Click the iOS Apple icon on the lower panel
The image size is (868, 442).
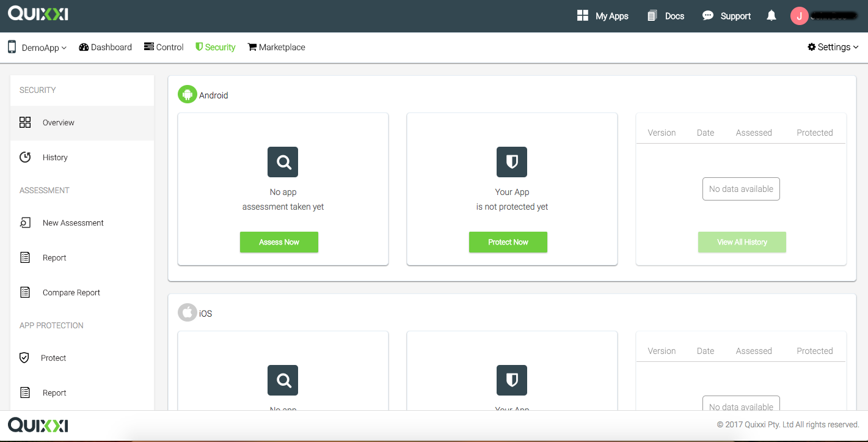click(x=187, y=312)
